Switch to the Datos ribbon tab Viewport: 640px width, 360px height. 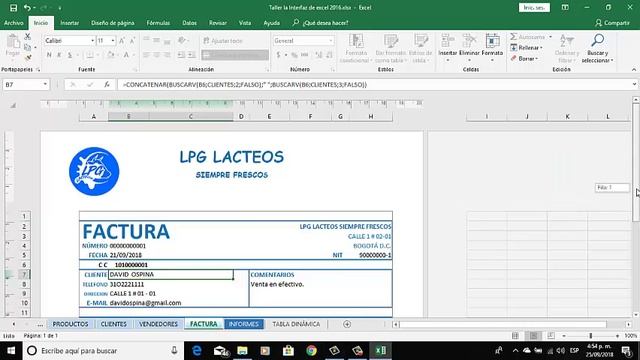[189, 23]
